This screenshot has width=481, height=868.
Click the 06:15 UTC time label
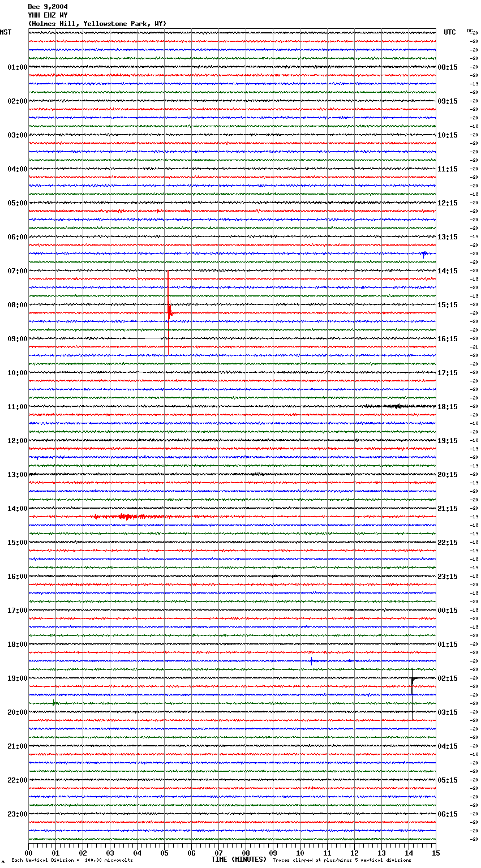448,814
